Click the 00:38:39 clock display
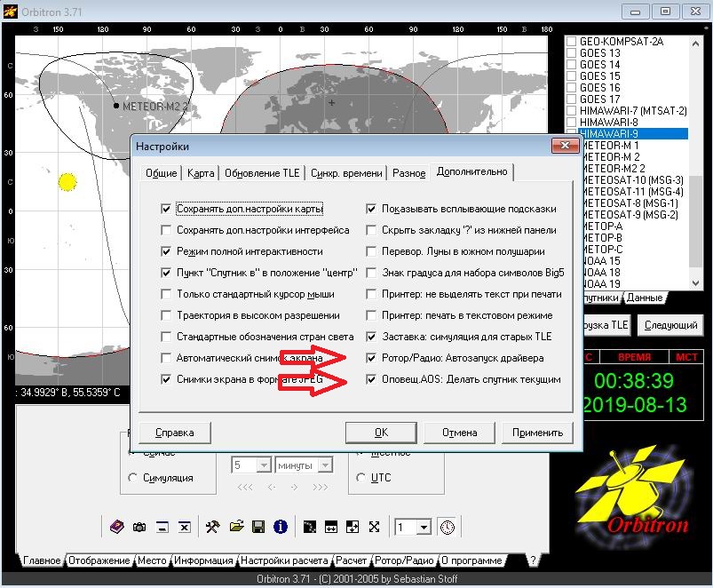The image size is (713, 588). (x=634, y=381)
